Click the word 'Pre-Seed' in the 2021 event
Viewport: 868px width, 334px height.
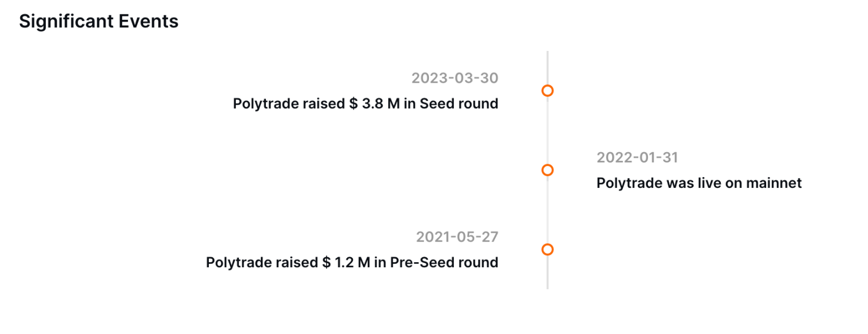[x=415, y=263]
